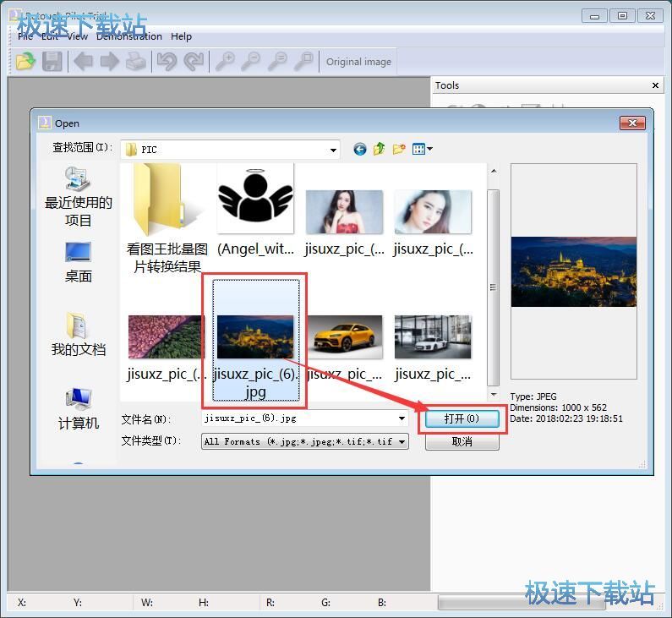
Task: Create new folder in Open dialog
Action: click(399, 149)
